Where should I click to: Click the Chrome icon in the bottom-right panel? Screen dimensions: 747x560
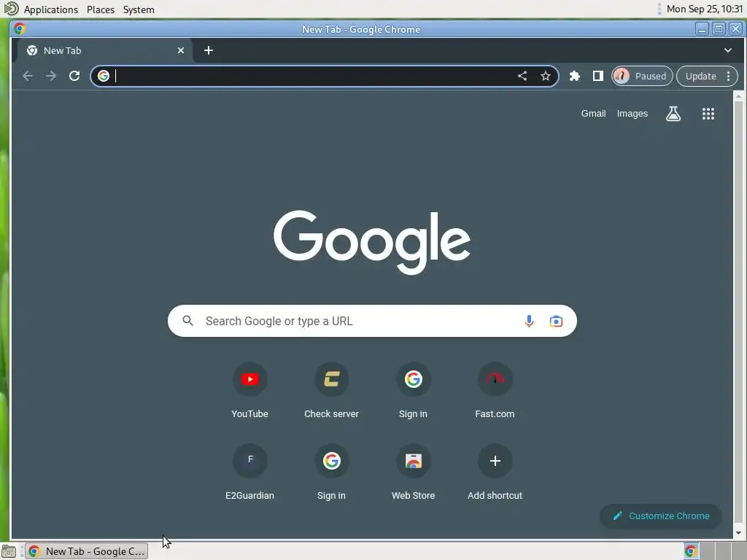[x=691, y=551]
